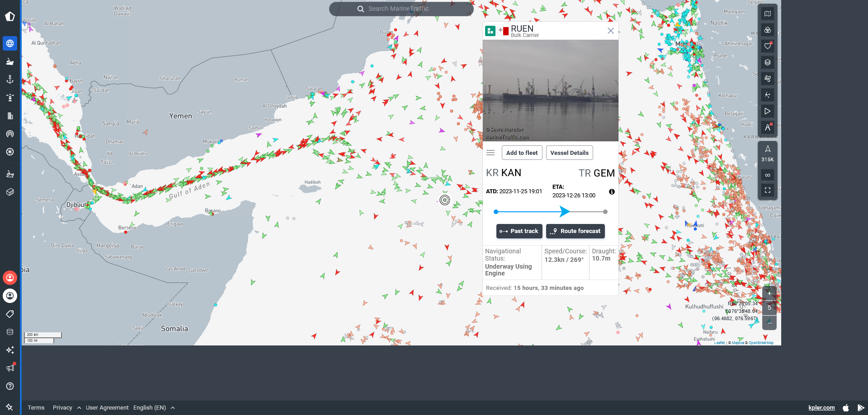Click the selected vessel target marker
Image resolution: width=868 pixels, height=415 pixels.
pyautogui.click(x=445, y=200)
